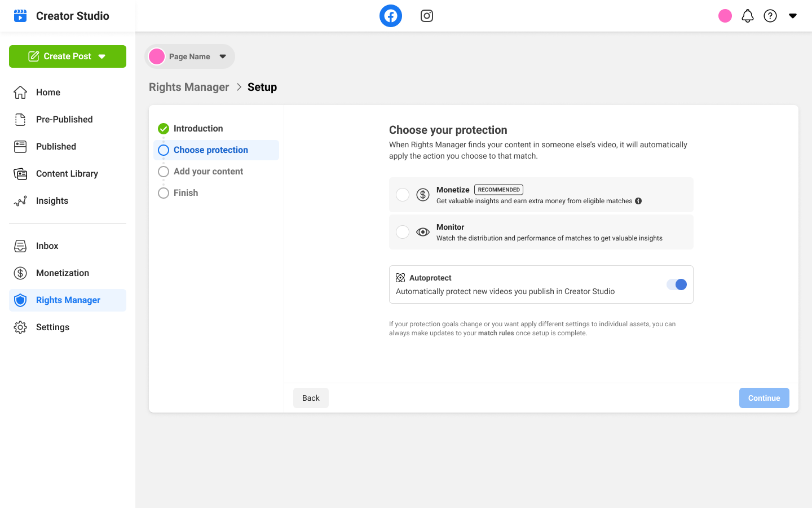Image resolution: width=812 pixels, height=508 pixels.
Task: Disable the Autoprotect toggle
Action: point(676,284)
